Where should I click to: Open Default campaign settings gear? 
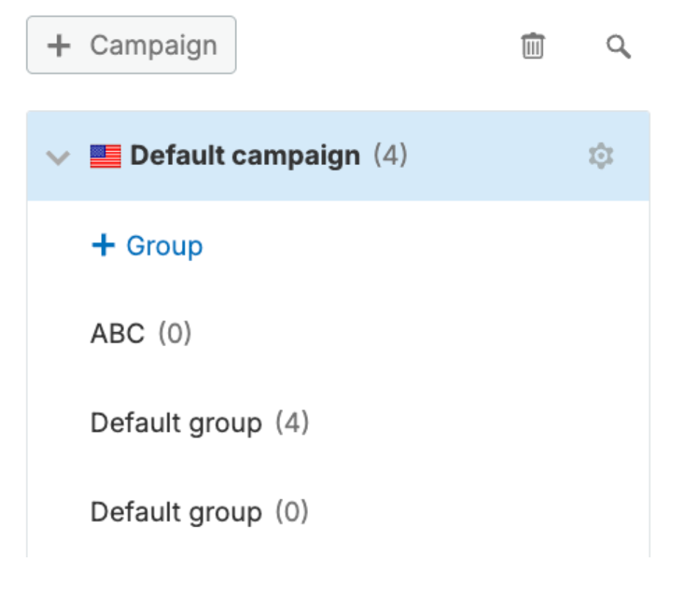pyautogui.click(x=601, y=156)
